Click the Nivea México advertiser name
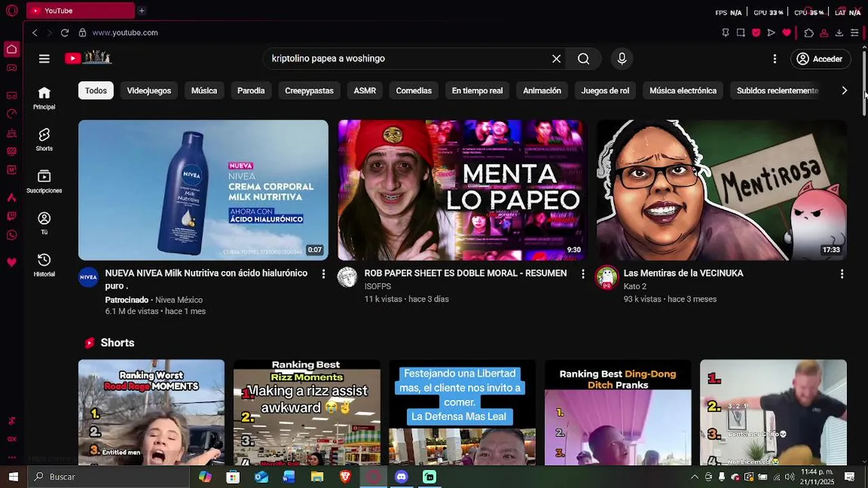 click(x=178, y=300)
